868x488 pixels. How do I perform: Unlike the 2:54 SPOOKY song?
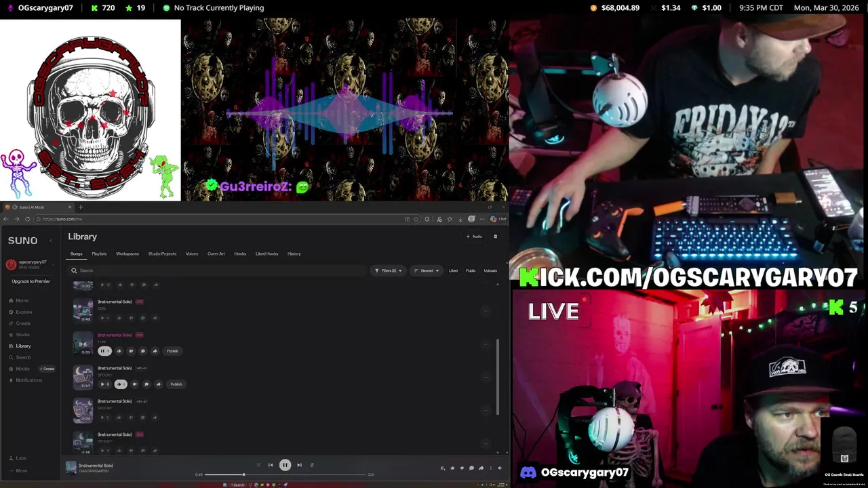(121, 384)
